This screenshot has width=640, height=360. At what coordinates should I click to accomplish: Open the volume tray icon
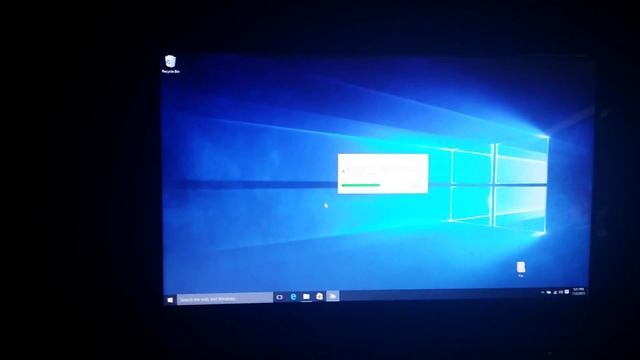(x=561, y=292)
